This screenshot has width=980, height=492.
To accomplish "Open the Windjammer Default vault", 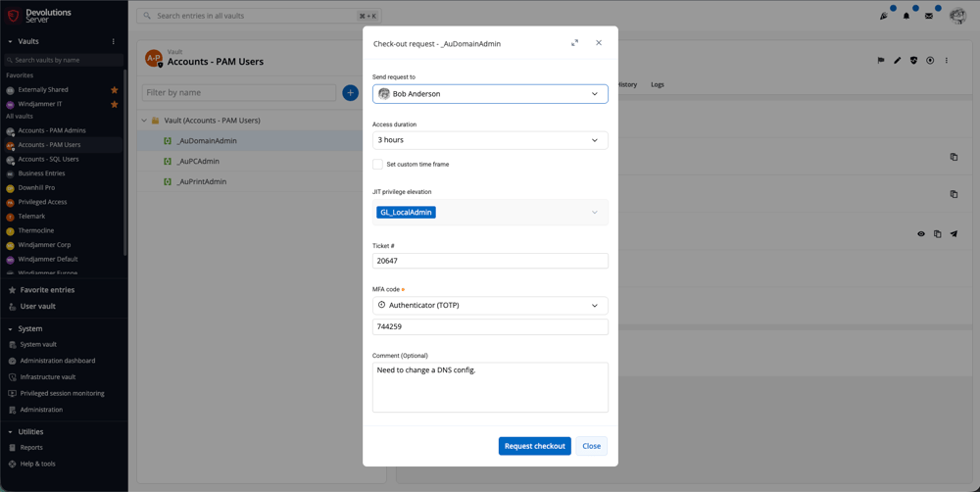I will (x=47, y=259).
